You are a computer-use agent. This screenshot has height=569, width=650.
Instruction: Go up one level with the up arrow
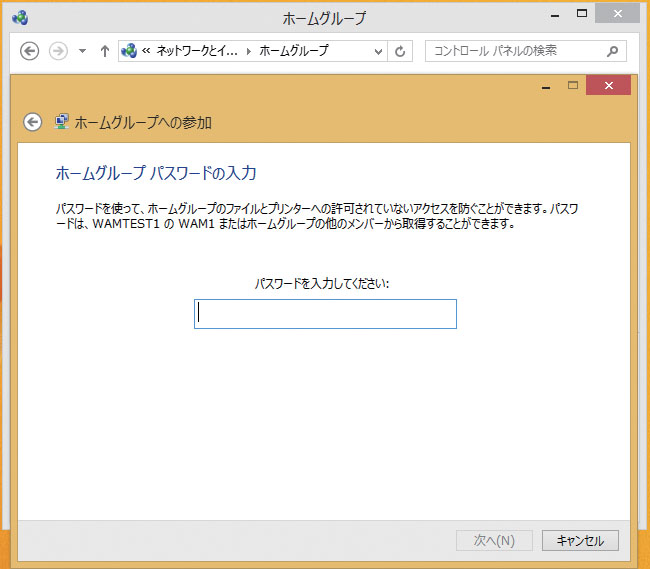click(x=105, y=51)
